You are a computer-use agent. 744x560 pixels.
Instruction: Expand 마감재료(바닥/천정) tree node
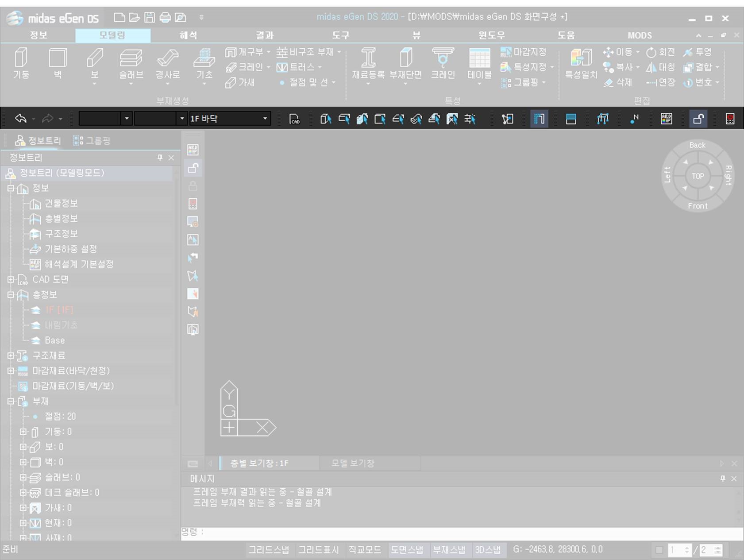[11, 371]
